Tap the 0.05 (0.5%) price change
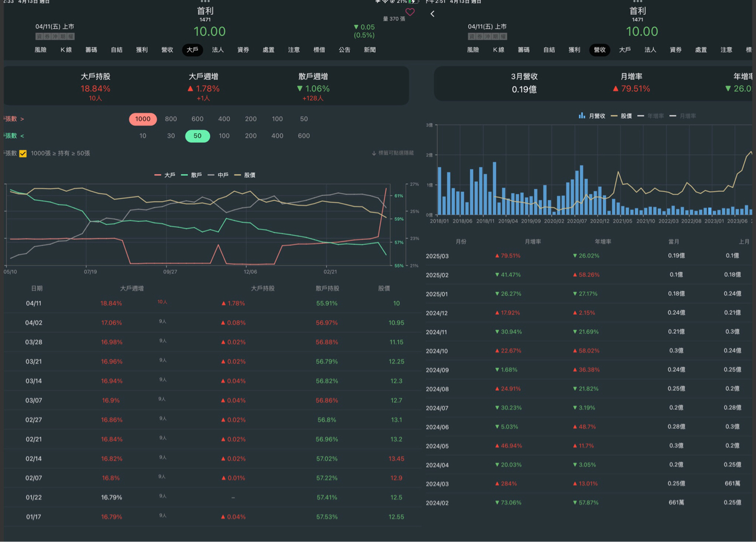Viewport: 756px width, 542px height. pos(364,31)
